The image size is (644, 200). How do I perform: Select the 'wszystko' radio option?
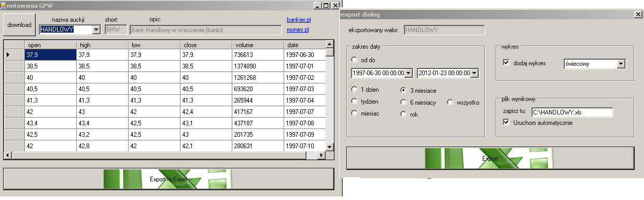(x=451, y=102)
